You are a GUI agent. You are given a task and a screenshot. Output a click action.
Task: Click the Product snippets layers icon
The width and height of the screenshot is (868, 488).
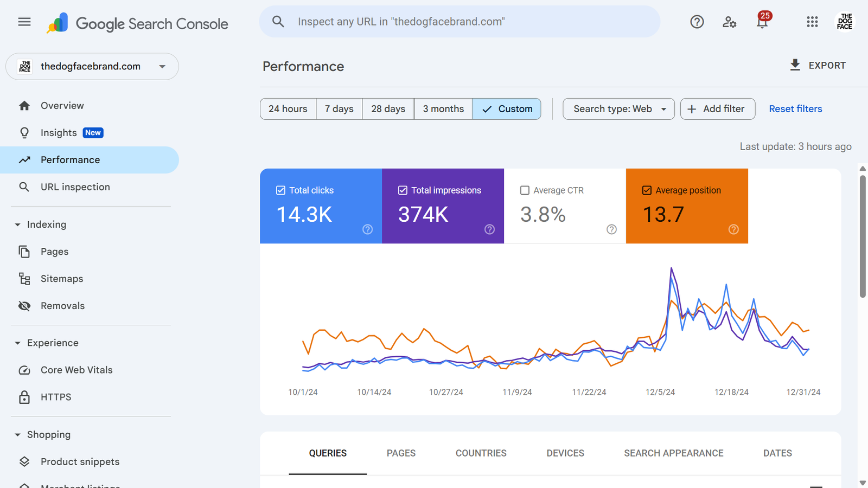pyautogui.click(x=24, y=461)
